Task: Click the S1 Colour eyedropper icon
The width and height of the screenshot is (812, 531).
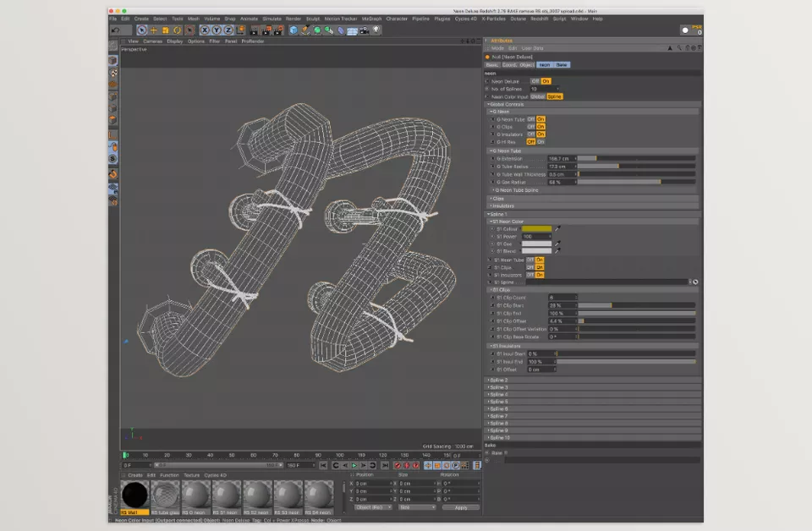Action: coord(557,228)
